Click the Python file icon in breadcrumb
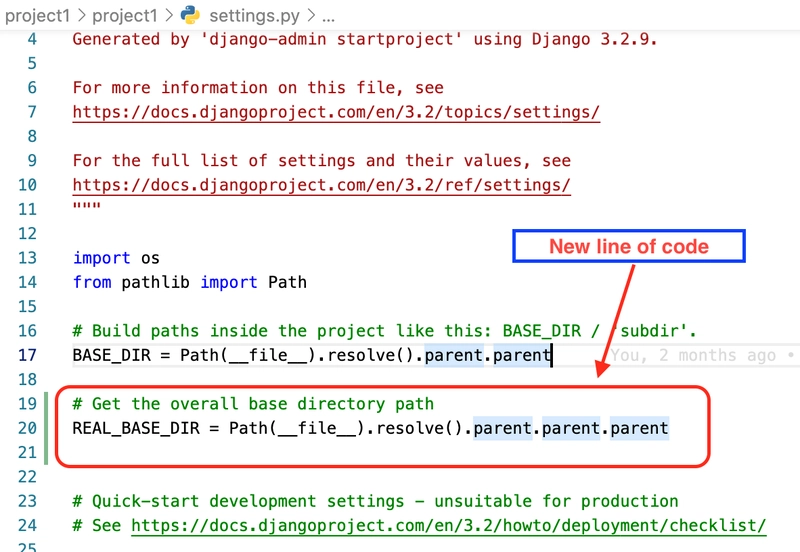This screenshot has width=800, height=552. (190, 15)
